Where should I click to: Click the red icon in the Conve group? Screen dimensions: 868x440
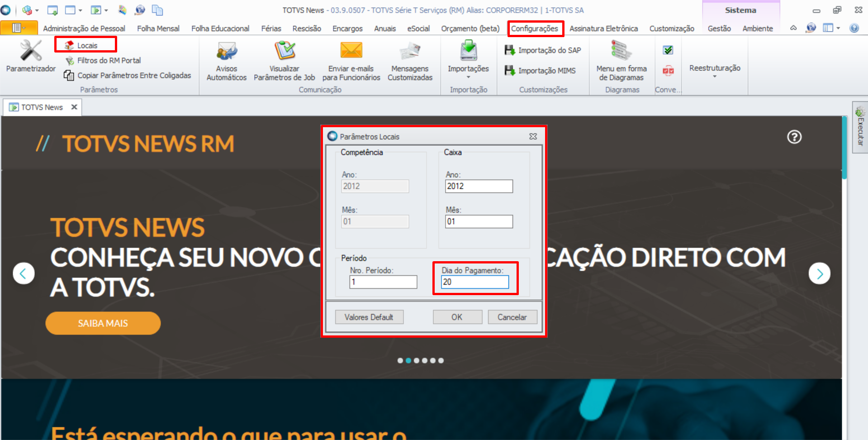pyautogui.click(x=668, y=71)
